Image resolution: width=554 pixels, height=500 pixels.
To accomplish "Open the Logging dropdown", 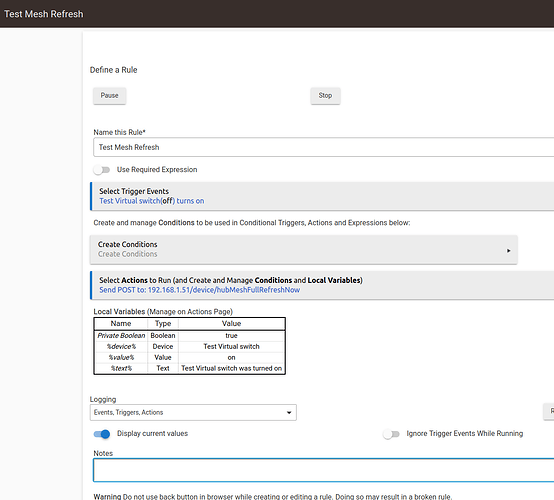I will click(x=193, y=412).
